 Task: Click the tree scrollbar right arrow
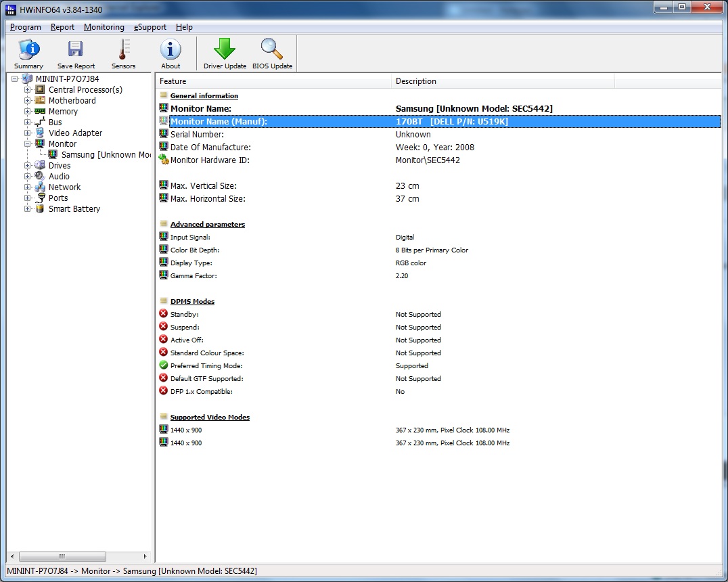(145, 556)
